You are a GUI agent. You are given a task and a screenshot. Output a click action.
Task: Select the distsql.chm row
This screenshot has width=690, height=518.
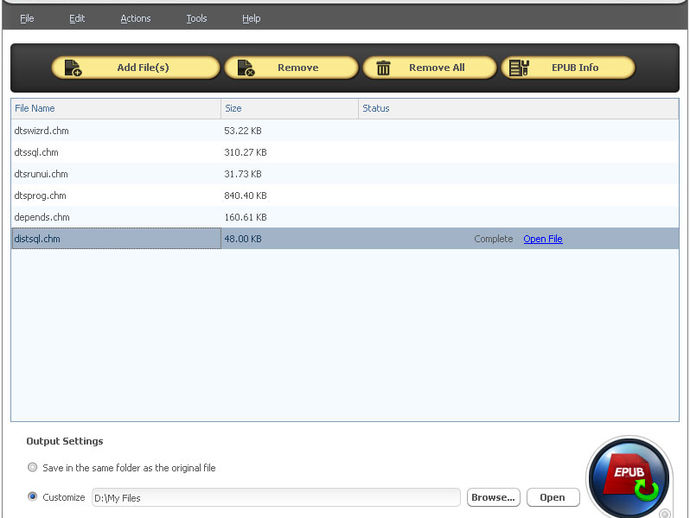coord(345,239)
